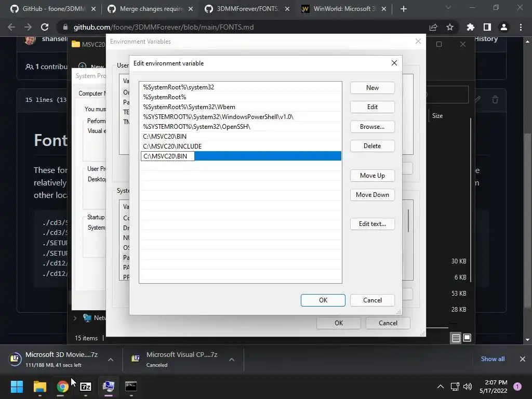This screenshot has height=399, width=532.
Task: Switch to 3DMMForever/FONTS tab
Action: 247,9
